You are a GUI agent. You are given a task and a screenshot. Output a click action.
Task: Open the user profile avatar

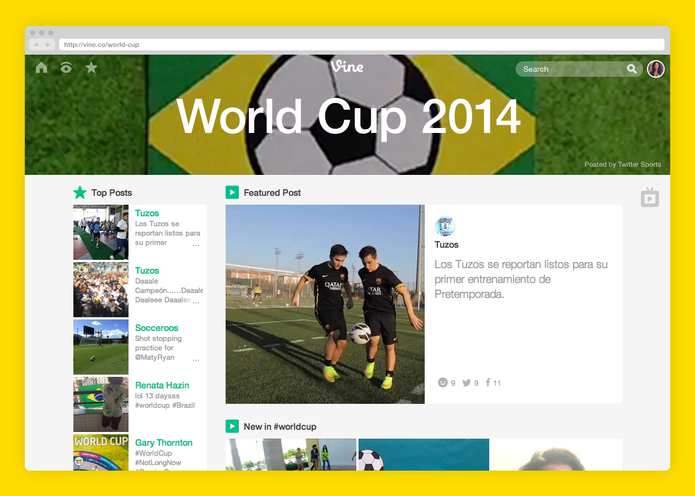[x=656, y=69]
